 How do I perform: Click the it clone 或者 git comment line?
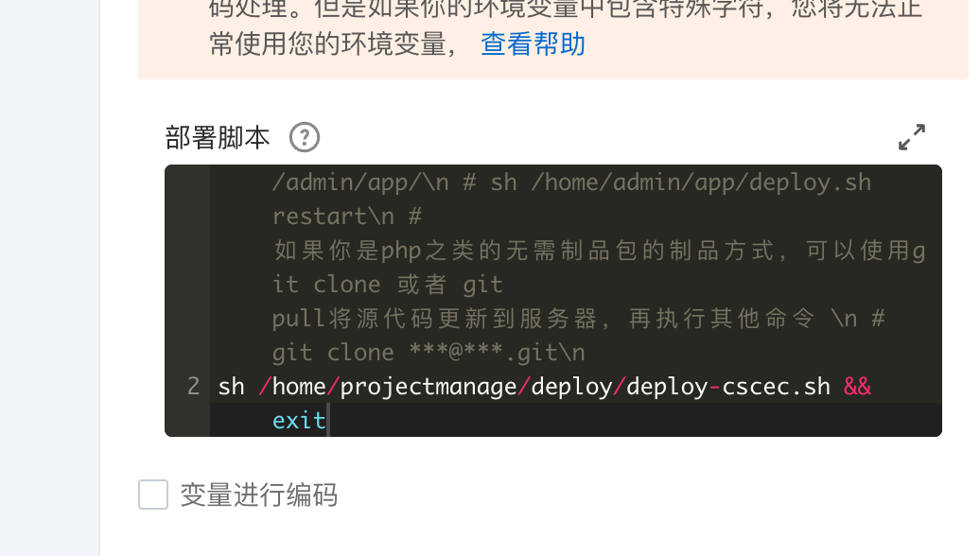(x=388, y=285)
